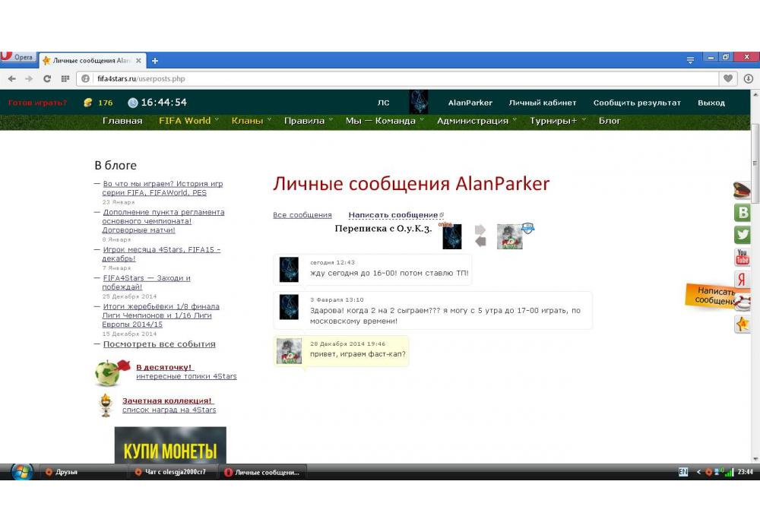Click the Написать сообщение link

point(393,215)
